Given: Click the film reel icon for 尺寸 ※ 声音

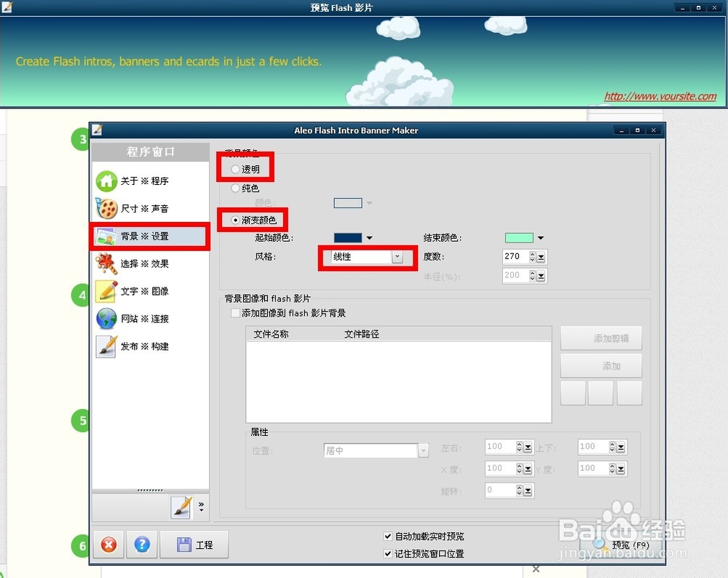Looking at the screenshot, I should 106,208.
